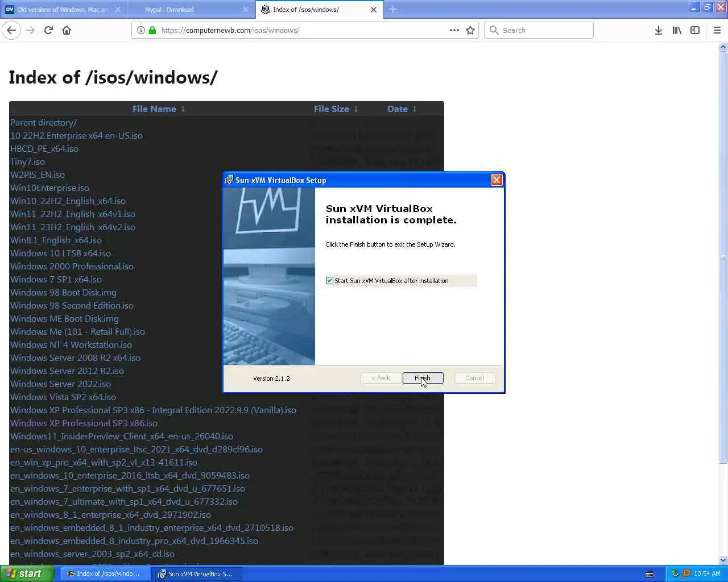The height and width of the screenshot is (582, 728).
Task: Close the Sun xVM VirtualBox Setup dialog
Action: (x=497, y=180)
